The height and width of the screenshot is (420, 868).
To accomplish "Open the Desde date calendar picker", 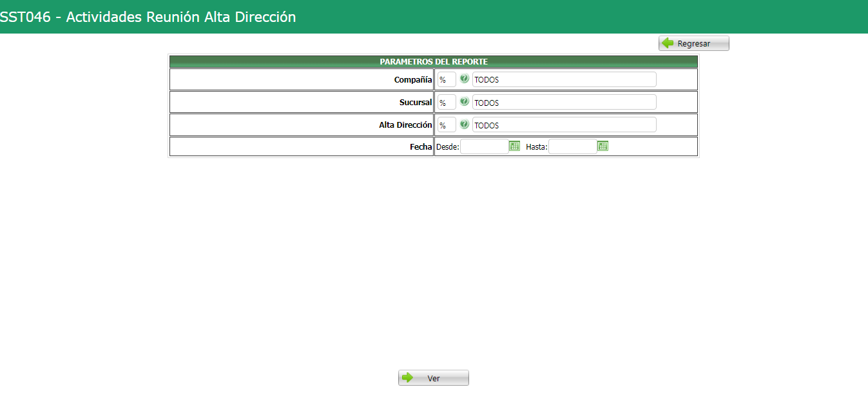I will [514, 146].
